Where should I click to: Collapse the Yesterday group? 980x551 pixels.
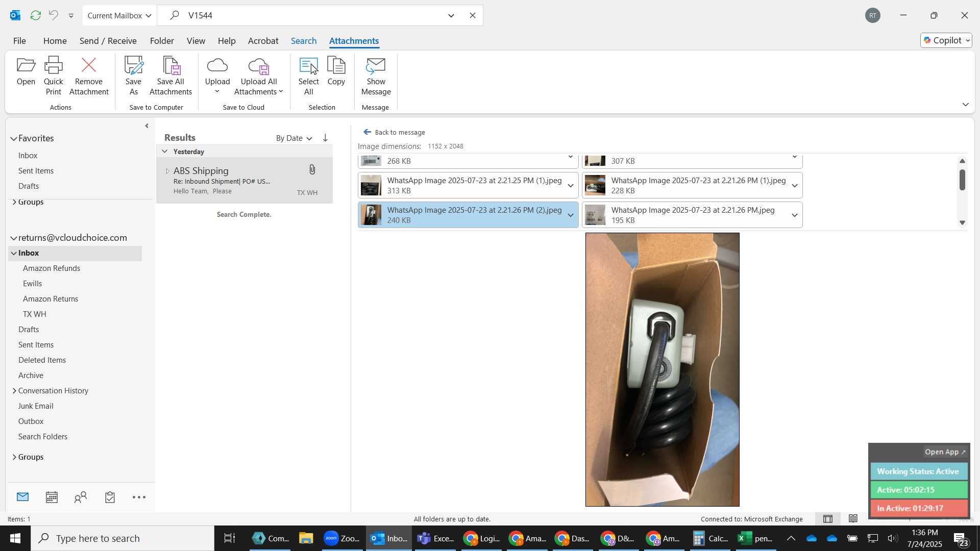tap(164, 152)
